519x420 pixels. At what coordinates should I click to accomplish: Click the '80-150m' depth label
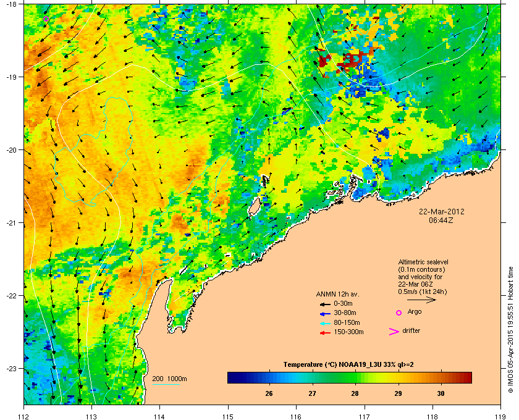coord(347,322)
